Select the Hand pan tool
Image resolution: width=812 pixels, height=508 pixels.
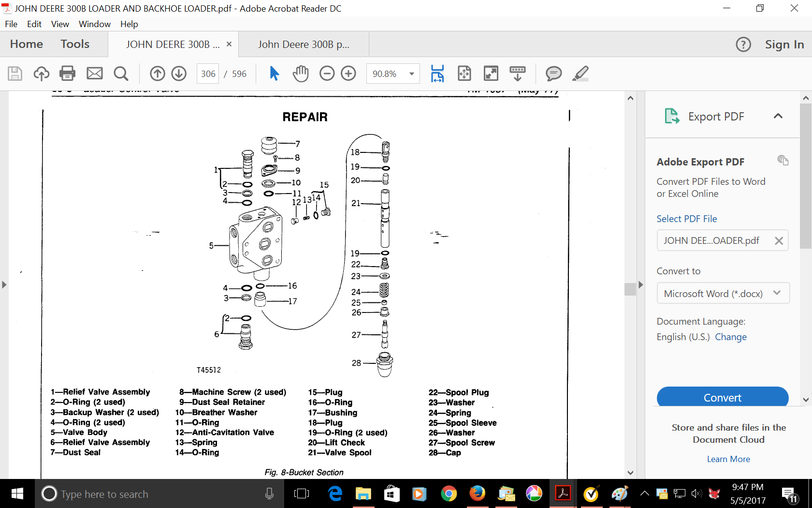(300, 74)
